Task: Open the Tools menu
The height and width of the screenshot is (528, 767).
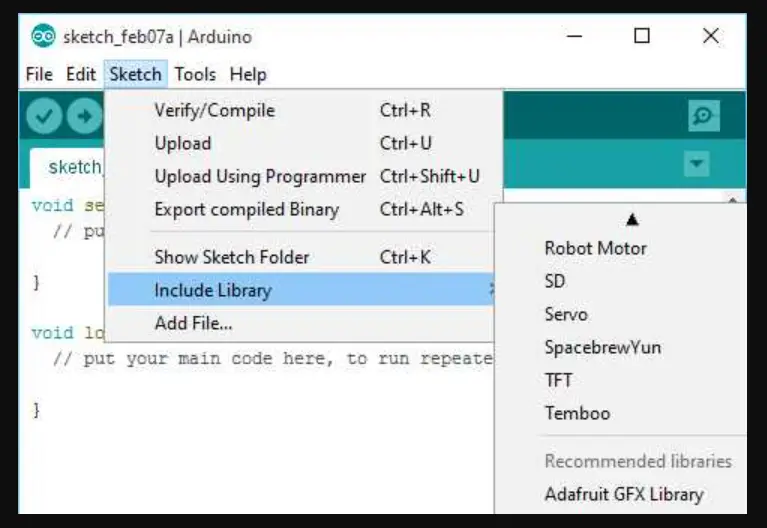Action: tap(195, 74)
